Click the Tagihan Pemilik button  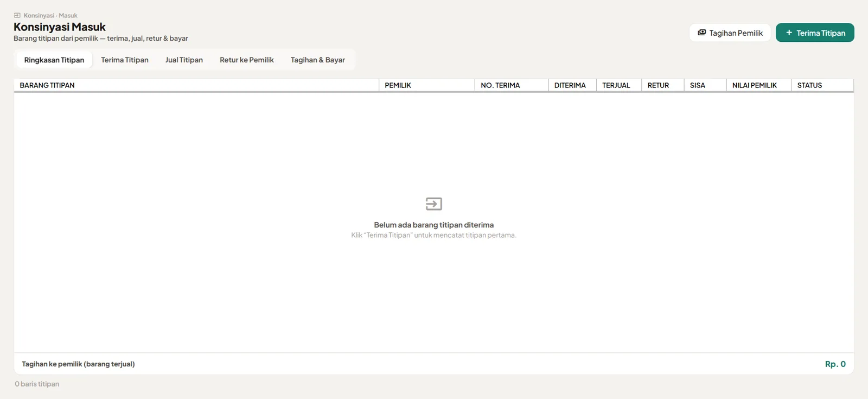730,33
